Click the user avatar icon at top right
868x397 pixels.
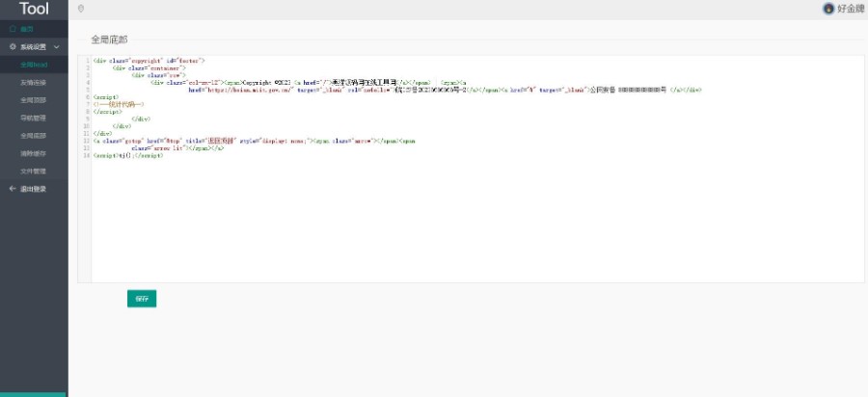[x=828, y=9]
